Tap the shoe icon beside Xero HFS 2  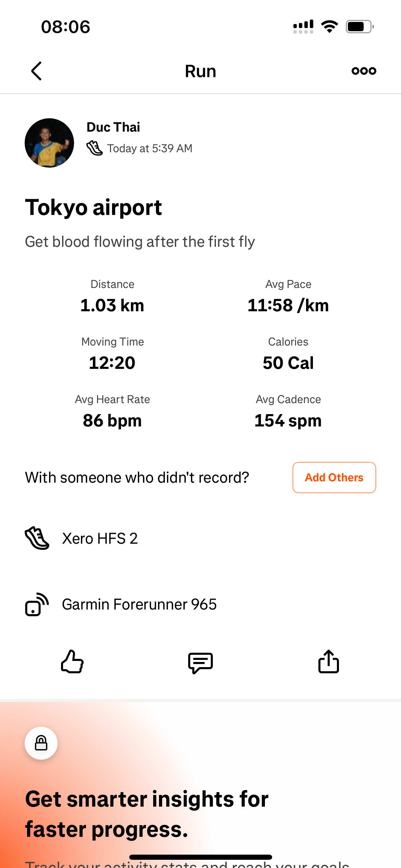pos(37,538)
